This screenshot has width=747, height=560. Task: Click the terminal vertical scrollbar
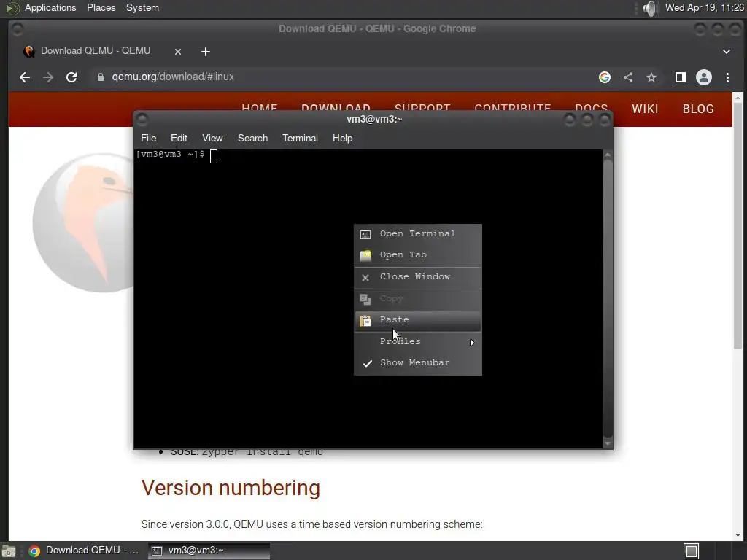[x=608, y=298]
